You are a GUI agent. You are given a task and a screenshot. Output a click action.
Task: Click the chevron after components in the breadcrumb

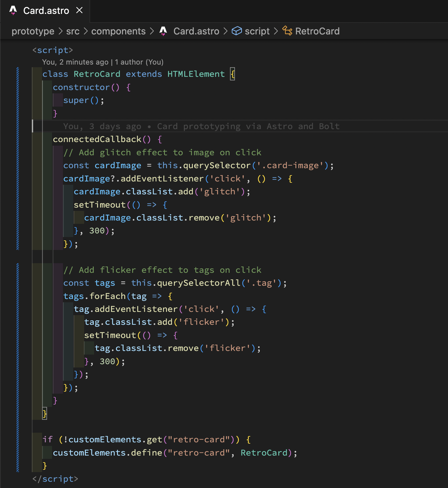(x=152, y=31)
